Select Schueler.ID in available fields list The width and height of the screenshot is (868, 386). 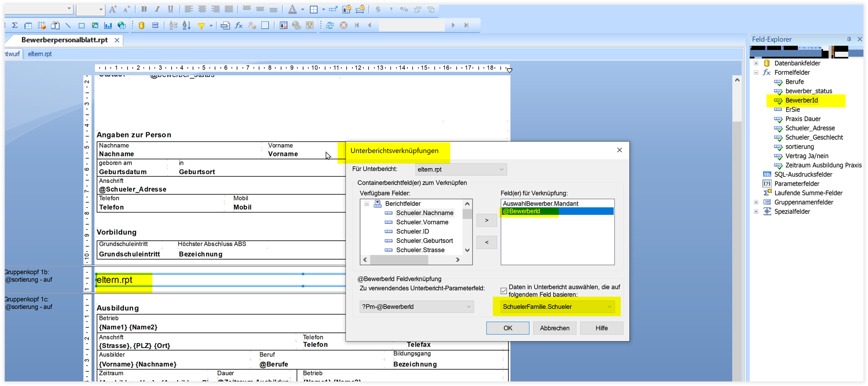pos(412,231)
